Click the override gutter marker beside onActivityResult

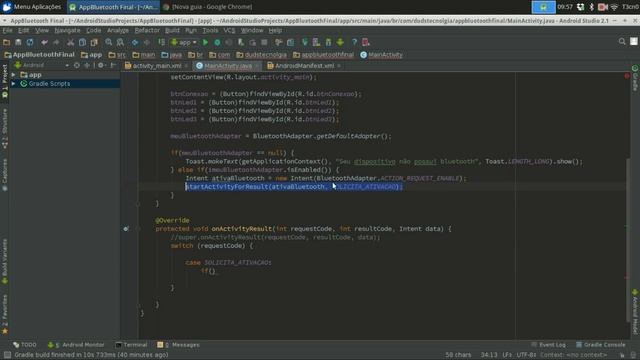(126, 229)
